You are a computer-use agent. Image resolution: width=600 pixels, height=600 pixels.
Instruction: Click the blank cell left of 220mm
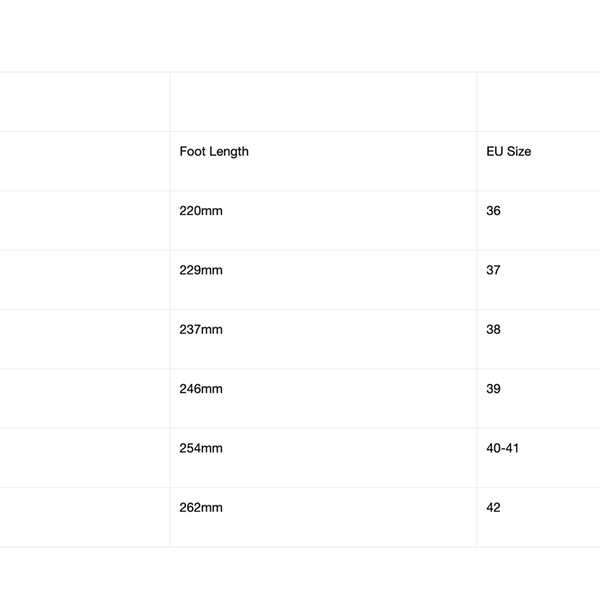(x=85, y=220)
